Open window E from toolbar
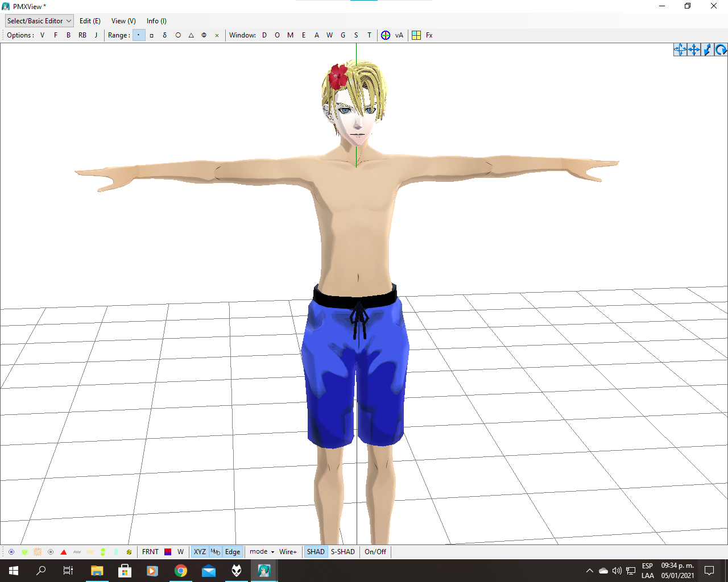Viewport: 728px width, 582px height. pos(304,35)
